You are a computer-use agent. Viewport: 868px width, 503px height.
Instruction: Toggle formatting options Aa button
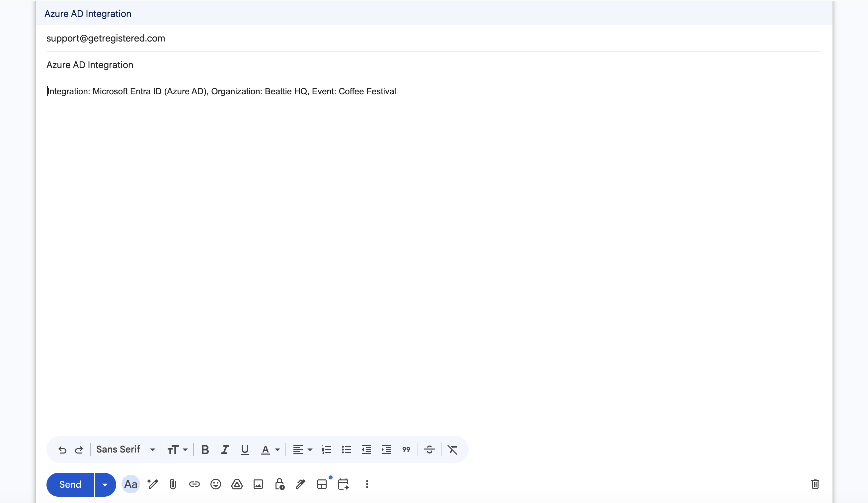[130, 484]
